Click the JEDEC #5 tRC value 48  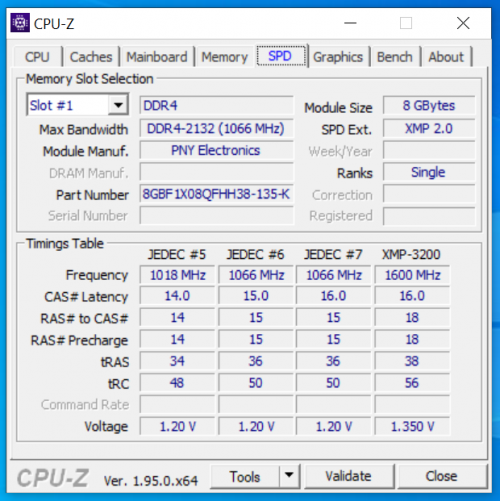[177, 383]
